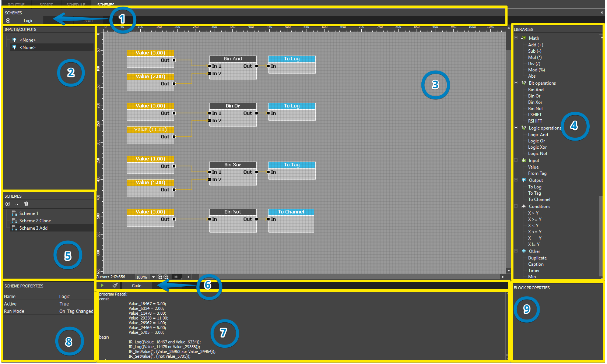The image size is (607, 364).
Task: Click the canvas horizontal scrollbar right arrow
Action: coord(503,277)
